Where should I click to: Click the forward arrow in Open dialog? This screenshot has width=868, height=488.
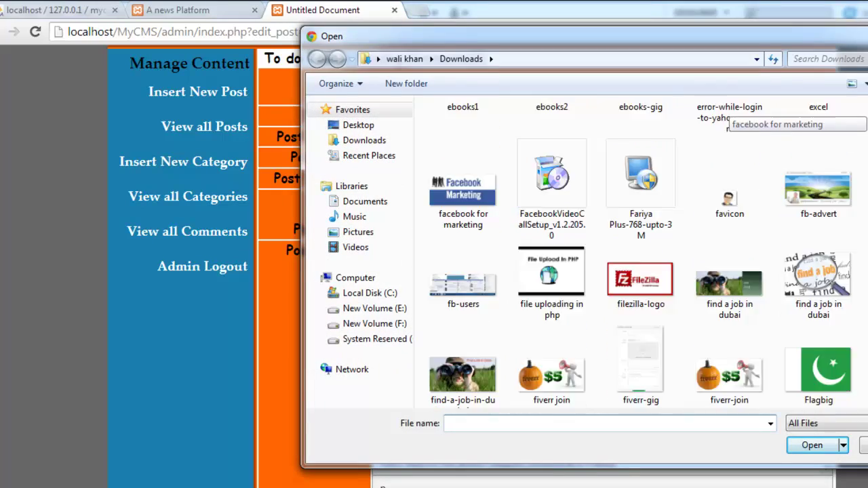click(337, 59)
